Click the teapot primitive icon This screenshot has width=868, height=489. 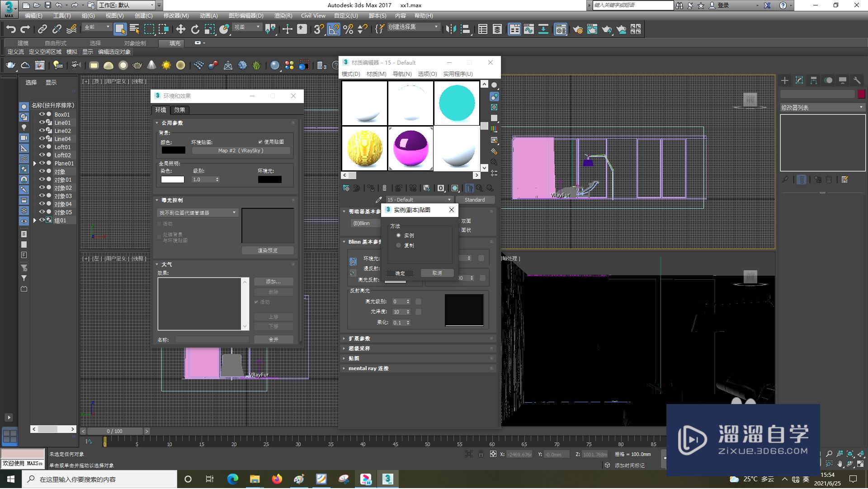point(10,66)
